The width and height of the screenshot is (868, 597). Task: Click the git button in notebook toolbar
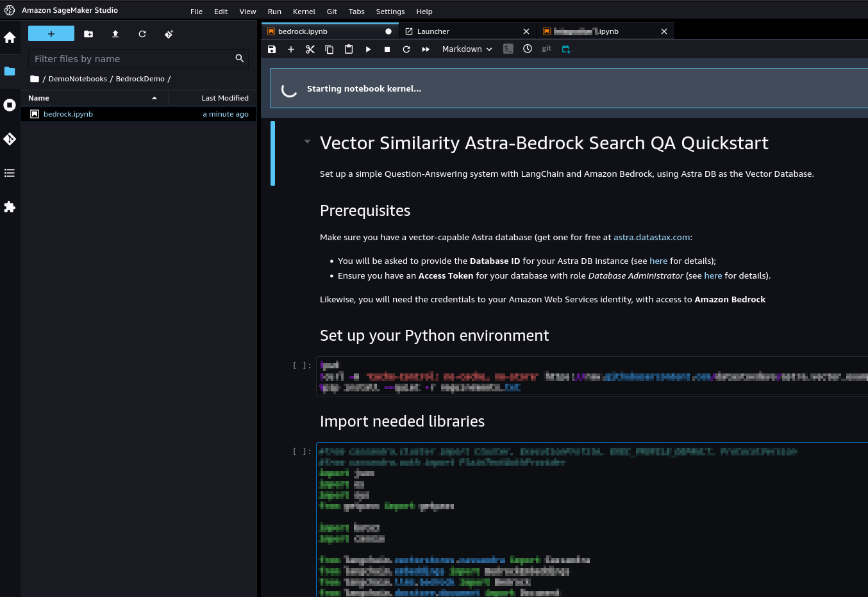click(x=547, y=49)
